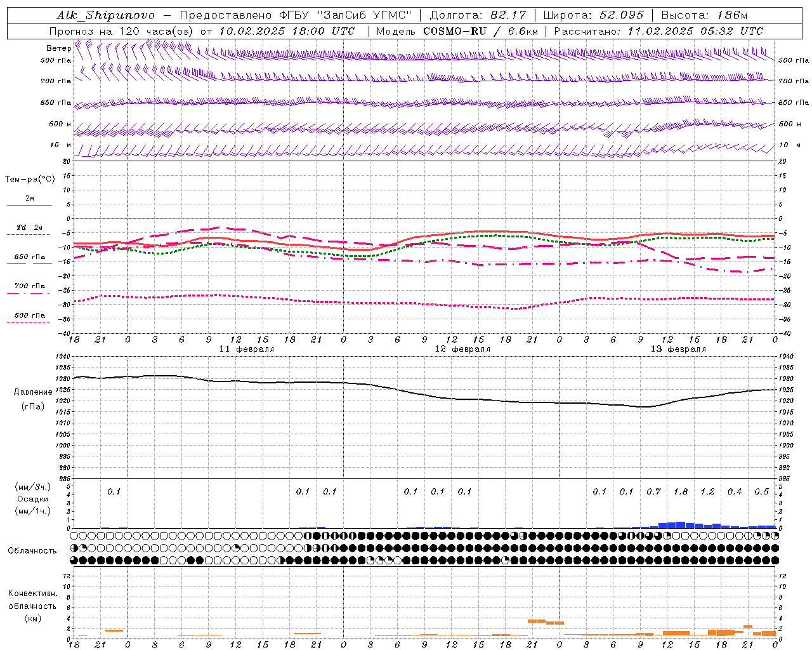Click the (гПа) pressure unit label
The height and width of the screenshot is (650, 812).
pyautogui.click(x=33, y=406)
